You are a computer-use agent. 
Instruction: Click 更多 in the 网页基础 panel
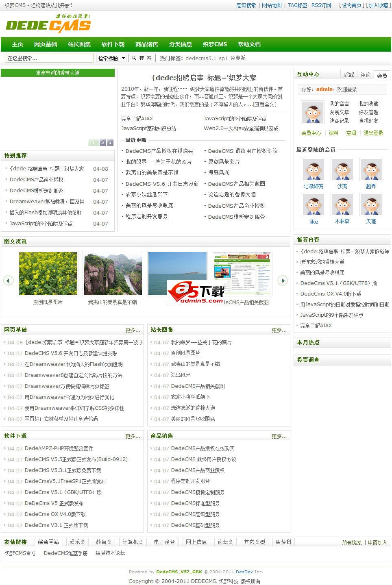(x=133, y=330)
